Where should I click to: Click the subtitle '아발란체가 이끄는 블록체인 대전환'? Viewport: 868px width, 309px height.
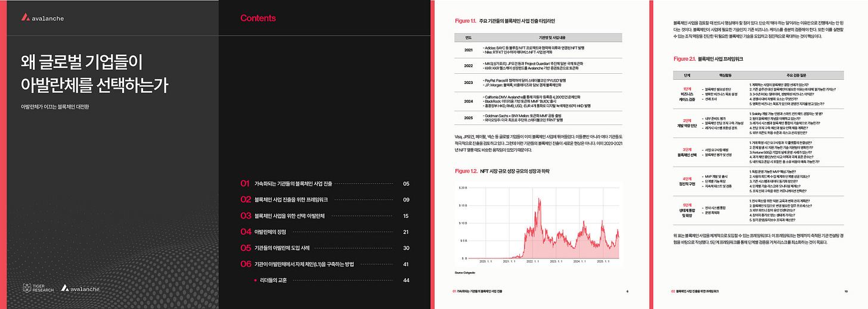(55, 107)
